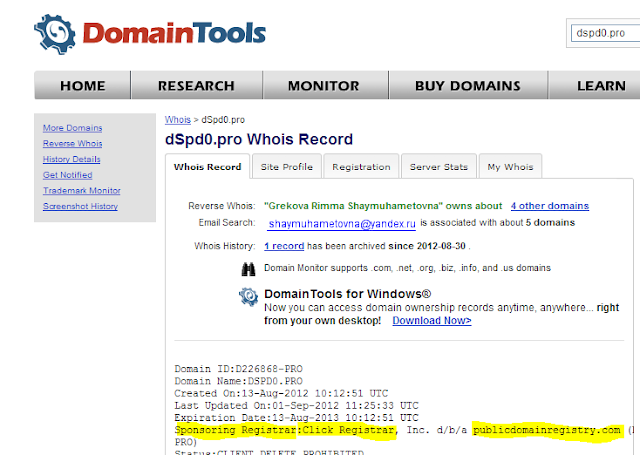Click the Domain ID:D226868-PRO line

click(238, 369)
